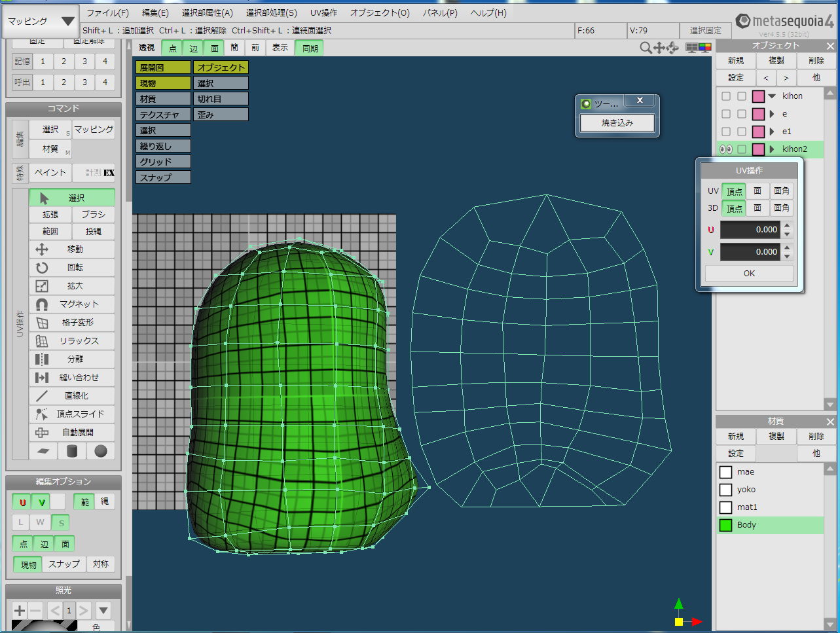The width and height of the screenshot is (840, 633).
Task: Click the colored monitor display icon
Action: pyautogui.click(x=704, y=48)
